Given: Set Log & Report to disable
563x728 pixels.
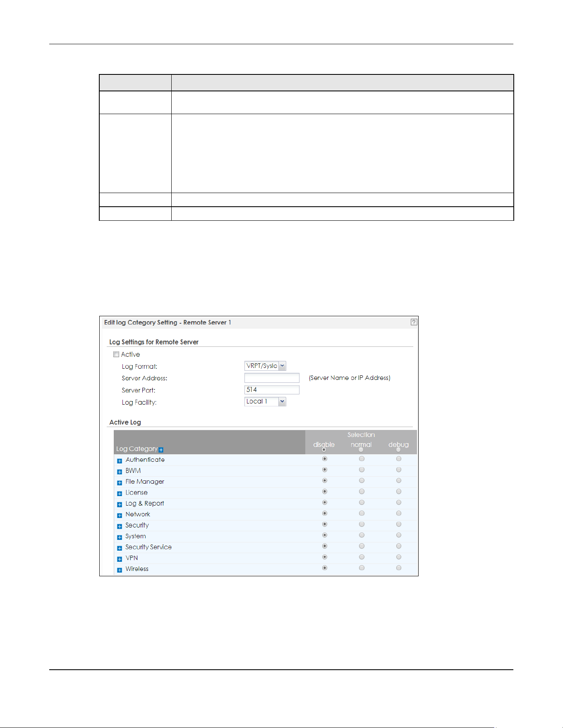Looking at the screenshot, I should [325, 502].
